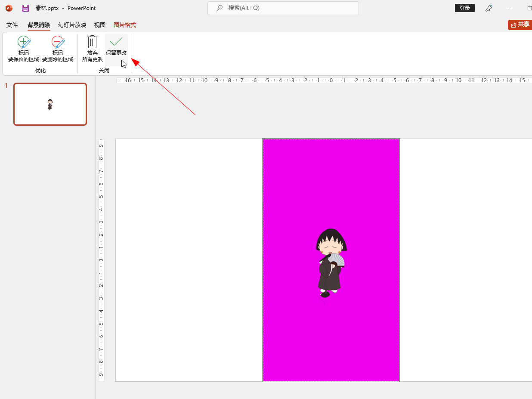
Task: Open the 文件 menu tab
Action: pyautogui.click(x=12, y=25)
